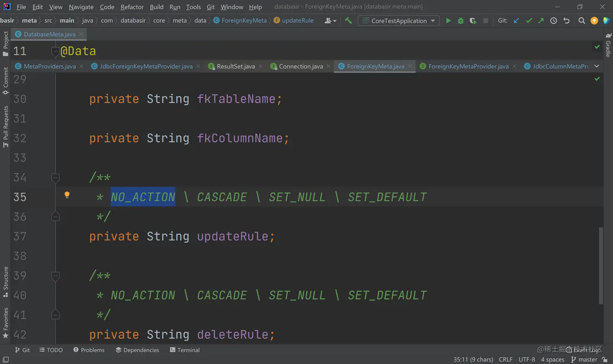Open the Tools menu
Viewport: 613px width, 364px height.
point(193,7)
